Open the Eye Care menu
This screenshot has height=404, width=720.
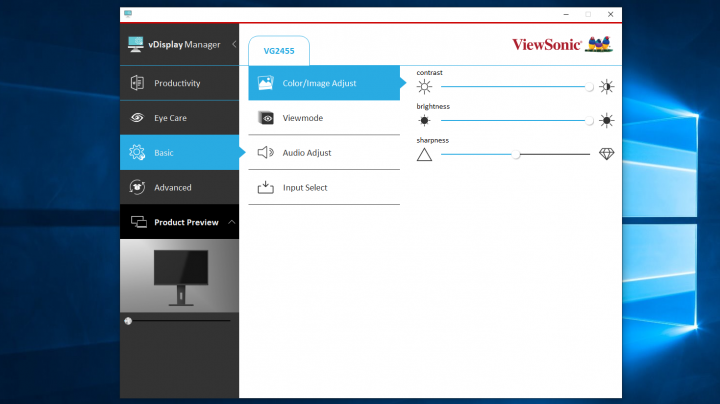click(x=180, y=118)
